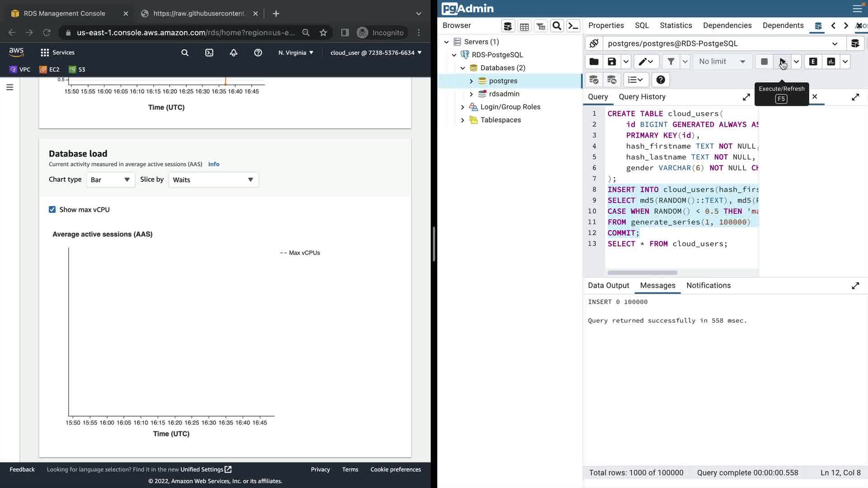Screen dimensions: 868x488
Task: Toggle the connection status plug icon
Action: (594, 43)
